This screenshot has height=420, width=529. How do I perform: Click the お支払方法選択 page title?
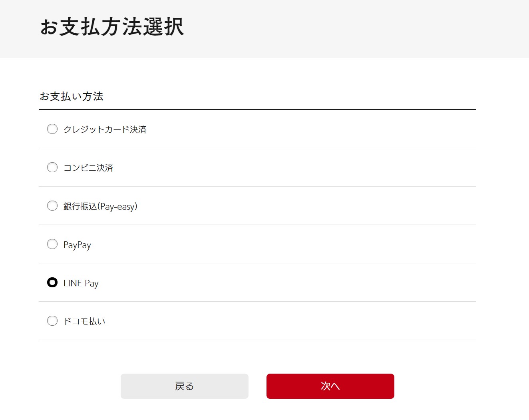(112, 27)
